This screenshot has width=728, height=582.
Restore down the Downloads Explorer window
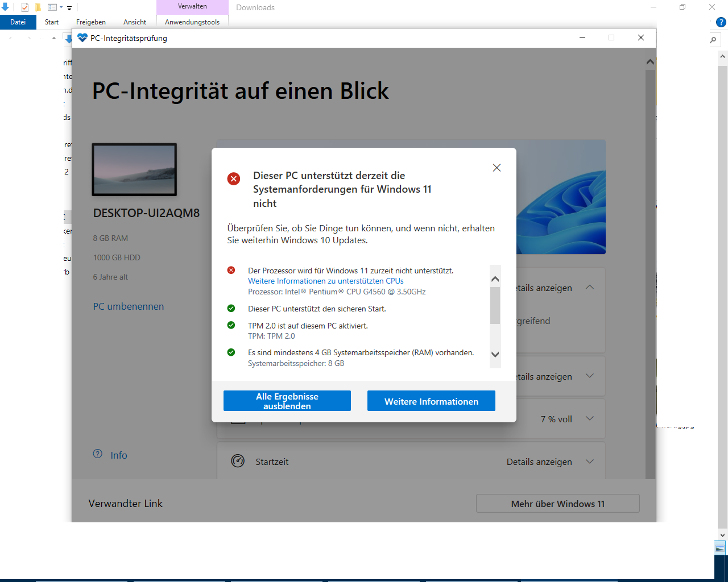click(682, 7)
